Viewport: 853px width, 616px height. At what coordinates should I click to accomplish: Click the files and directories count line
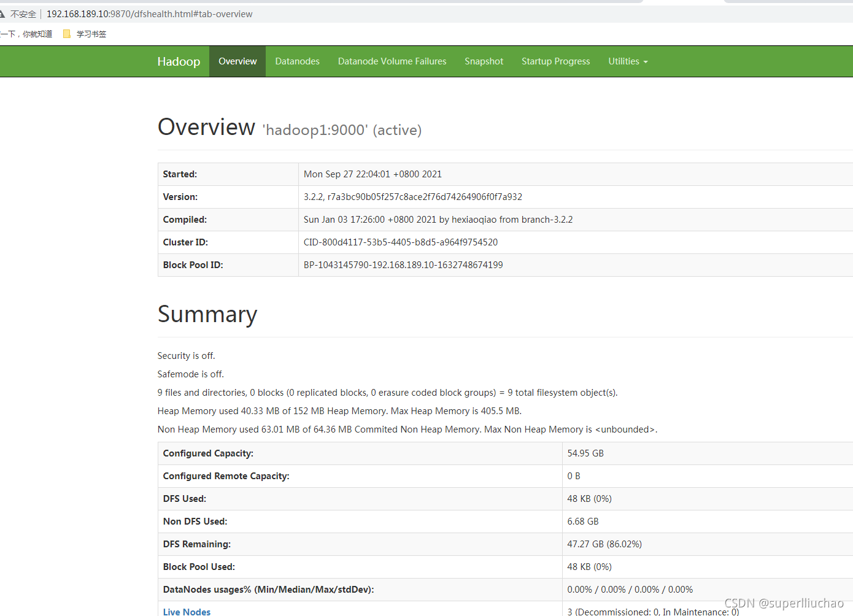click(x=388, y=393)
